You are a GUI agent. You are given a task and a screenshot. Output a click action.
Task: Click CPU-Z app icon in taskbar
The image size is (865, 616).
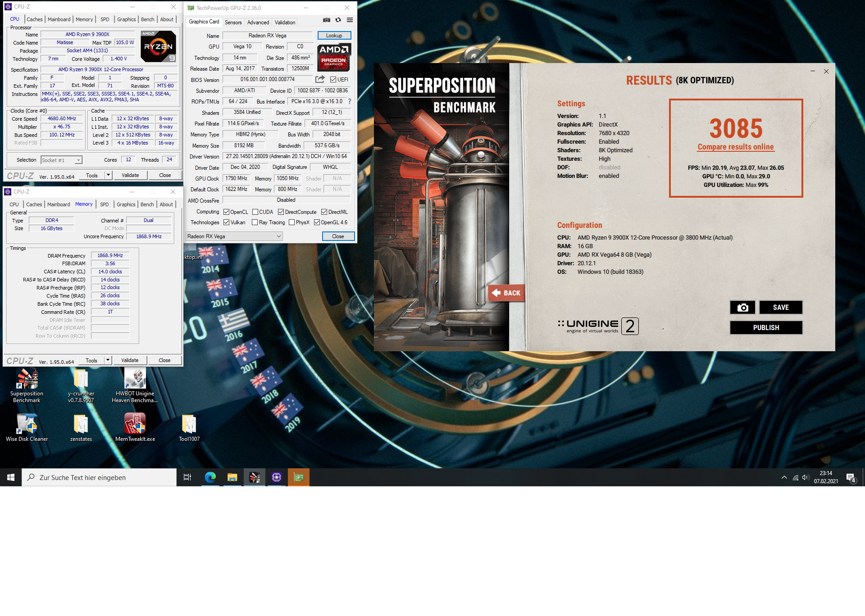[x=277, y=477]
